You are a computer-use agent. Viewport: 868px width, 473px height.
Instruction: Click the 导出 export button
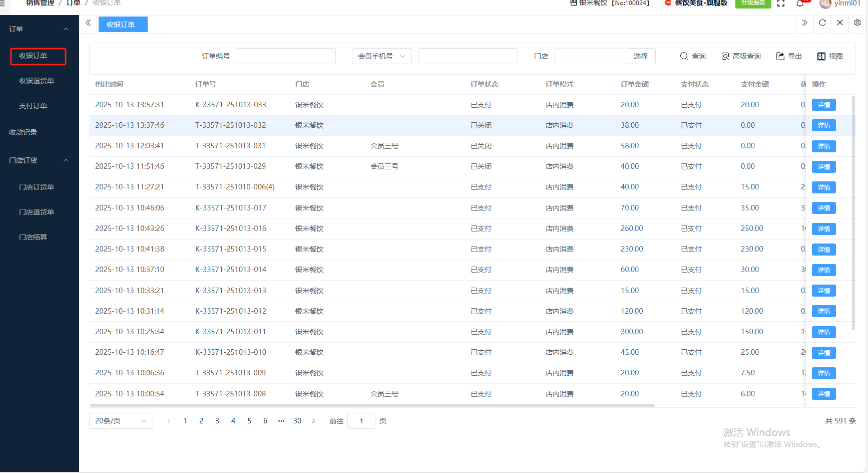point(789,56)
